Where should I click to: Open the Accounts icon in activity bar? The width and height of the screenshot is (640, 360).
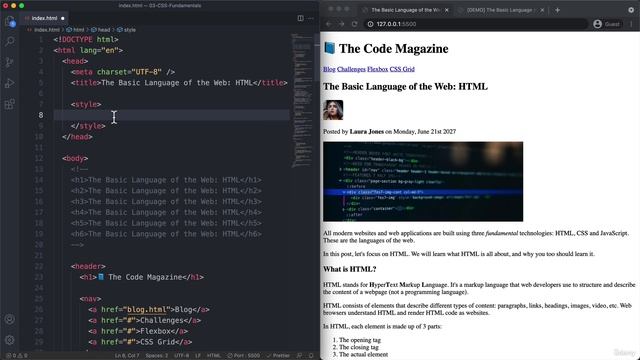coord(10,319)
